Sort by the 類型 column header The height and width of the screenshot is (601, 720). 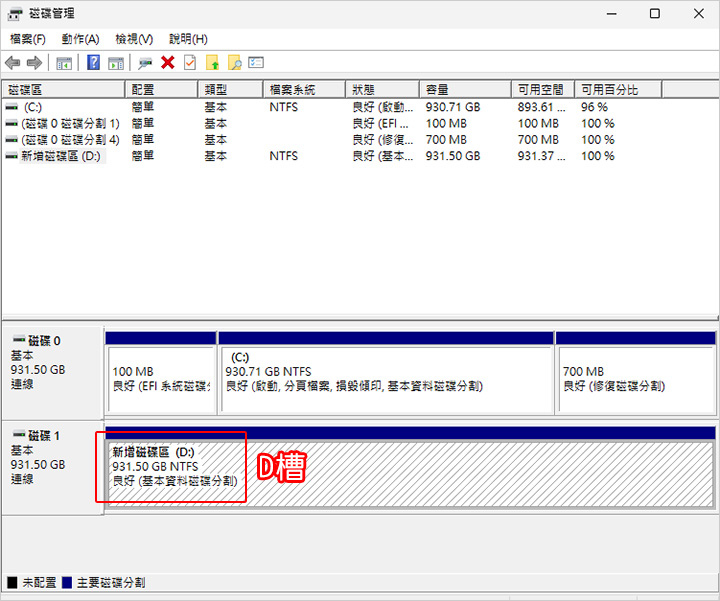(x=231, y=90)
